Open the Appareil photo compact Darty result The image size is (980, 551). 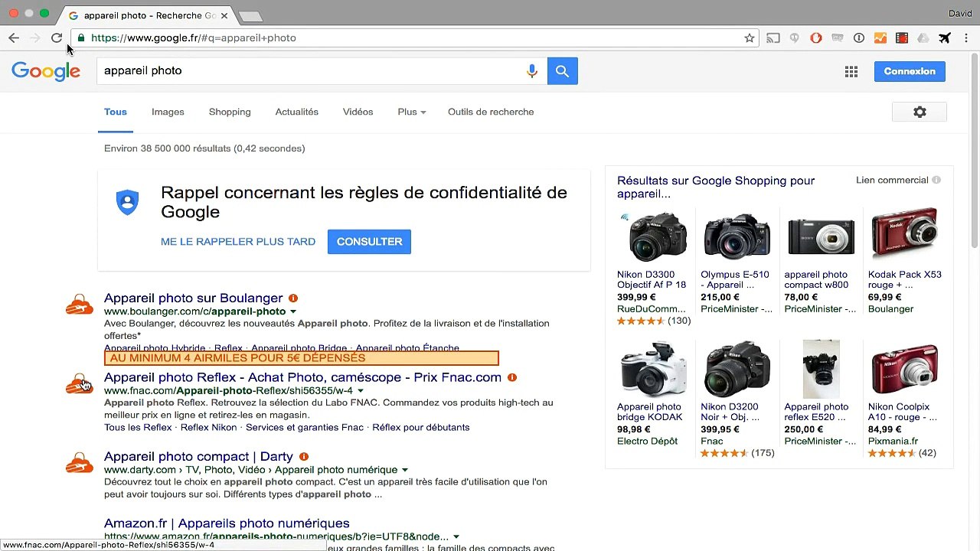(x=198, y=457)
